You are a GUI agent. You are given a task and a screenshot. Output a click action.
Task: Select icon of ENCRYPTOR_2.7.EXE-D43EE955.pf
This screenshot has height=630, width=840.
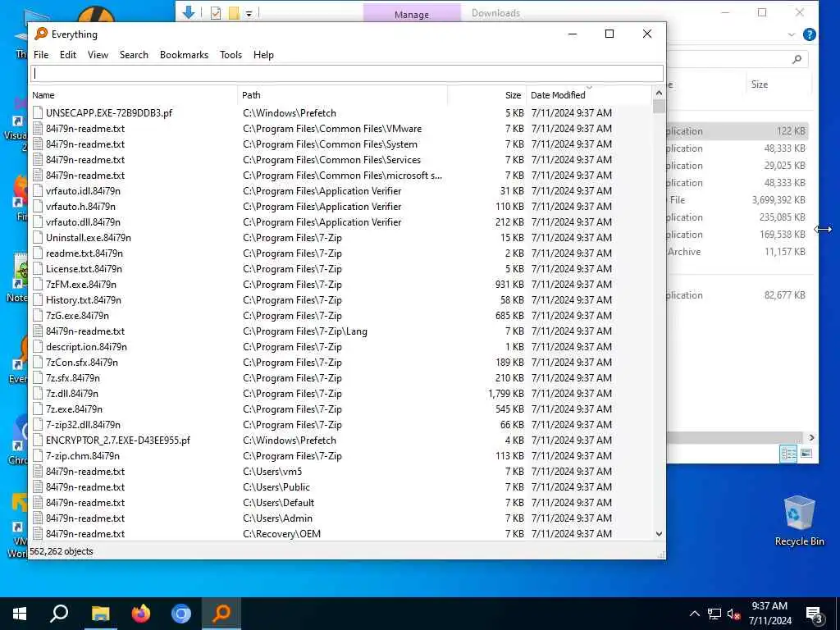click(37, 440)
